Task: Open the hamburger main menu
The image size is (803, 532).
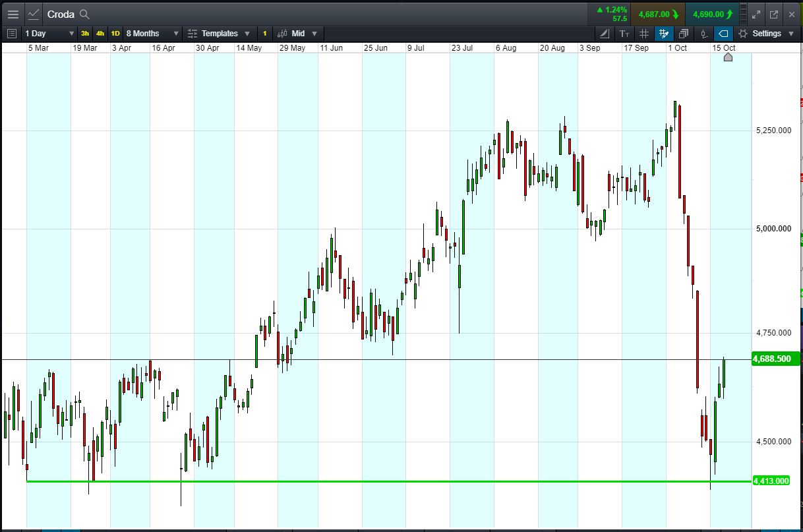Action: pos(13,14)
